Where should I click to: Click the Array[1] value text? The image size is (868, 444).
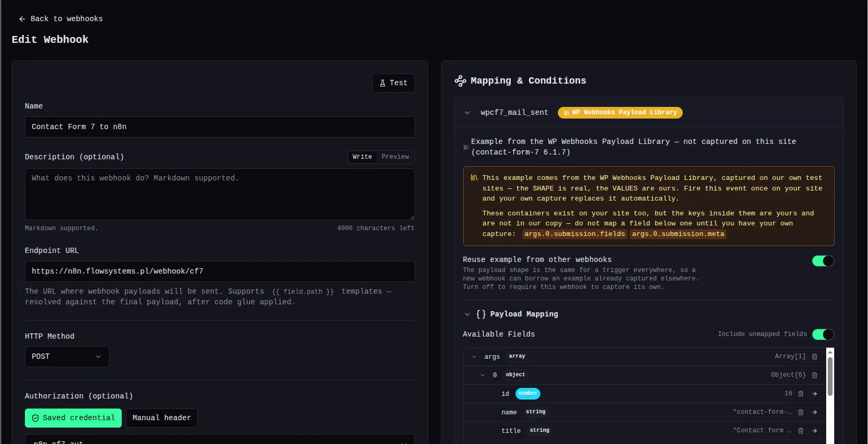point(790,357)
